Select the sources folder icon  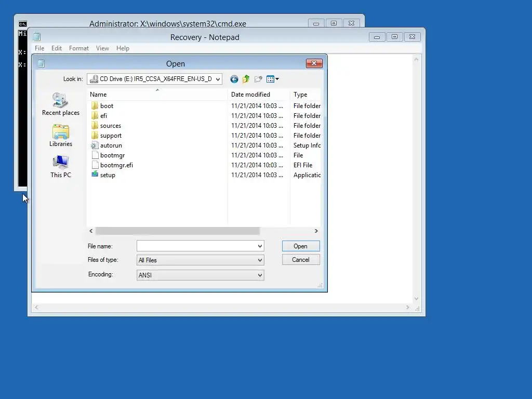(95, 125)
